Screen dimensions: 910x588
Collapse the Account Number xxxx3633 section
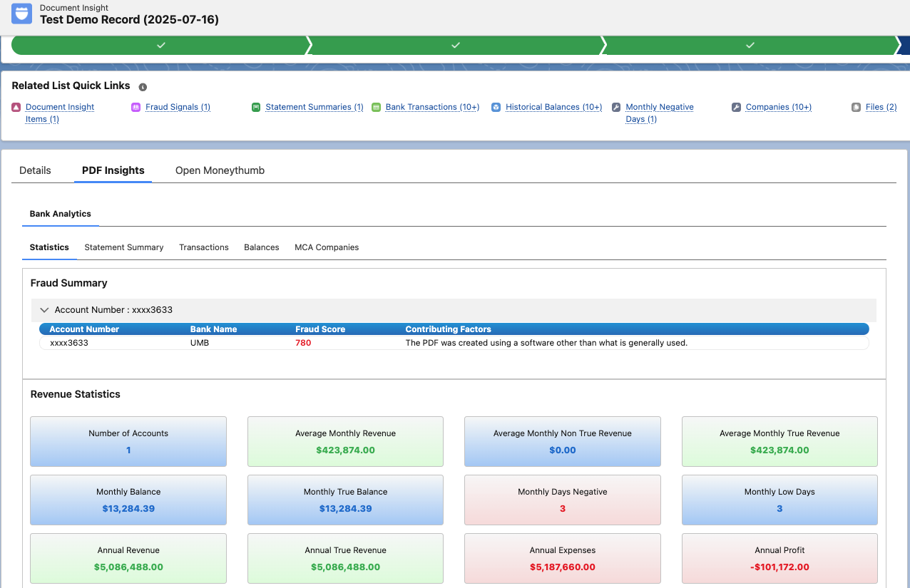(x=45, y=310)
